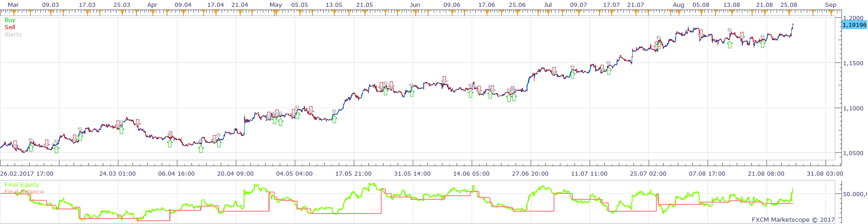Click the buy arrow under the 09.07 date
Image resolution: width=868 pixels, height=224 pixels.
coord(572,75)
